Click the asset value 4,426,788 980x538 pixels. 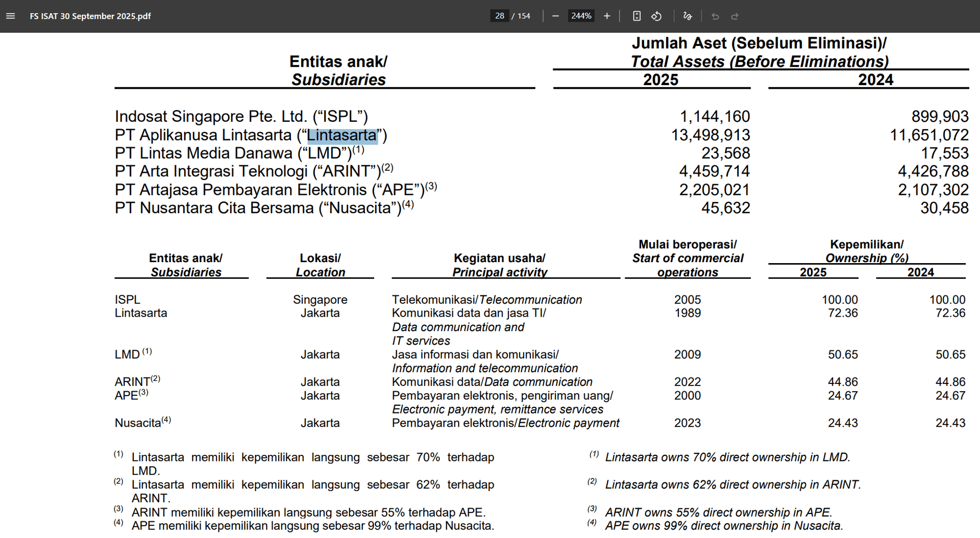[933, 171]
